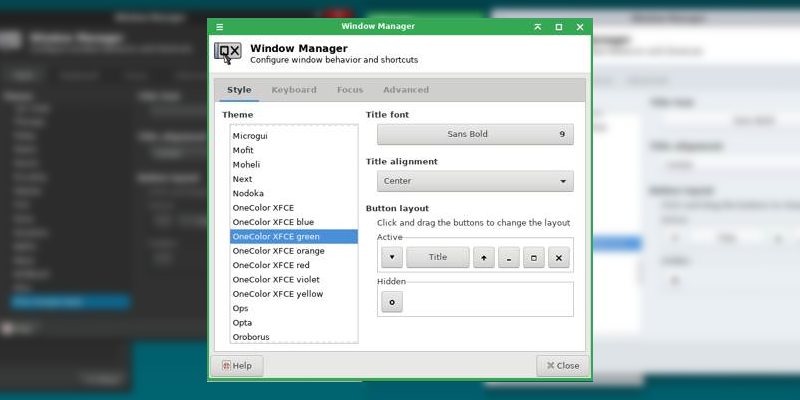Viewport: 800px width, 400px height.
Task: Click the Shade up-arrow layout button
Action: coord(485,258)
